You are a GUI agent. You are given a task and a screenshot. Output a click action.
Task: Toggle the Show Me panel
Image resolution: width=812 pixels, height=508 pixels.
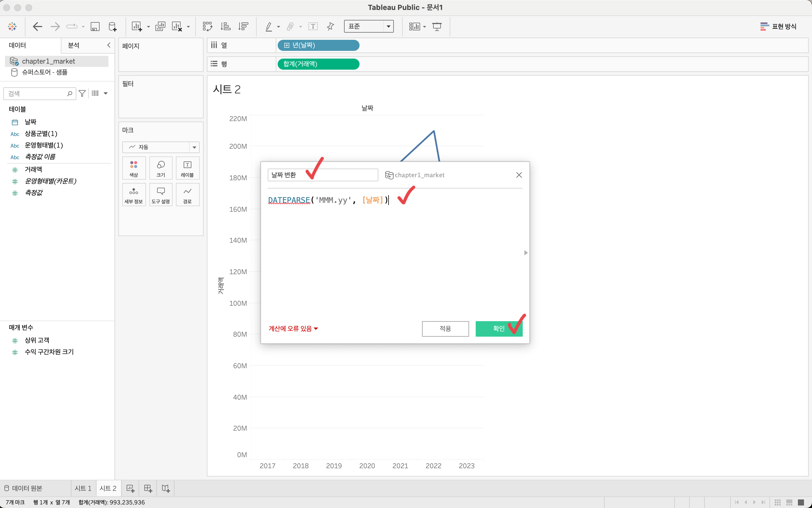point(778,26)
